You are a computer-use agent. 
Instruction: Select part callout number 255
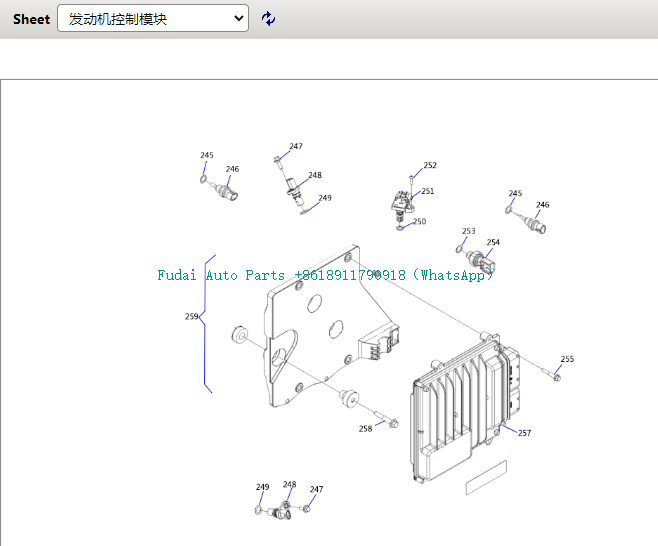(x=567, y=359)
